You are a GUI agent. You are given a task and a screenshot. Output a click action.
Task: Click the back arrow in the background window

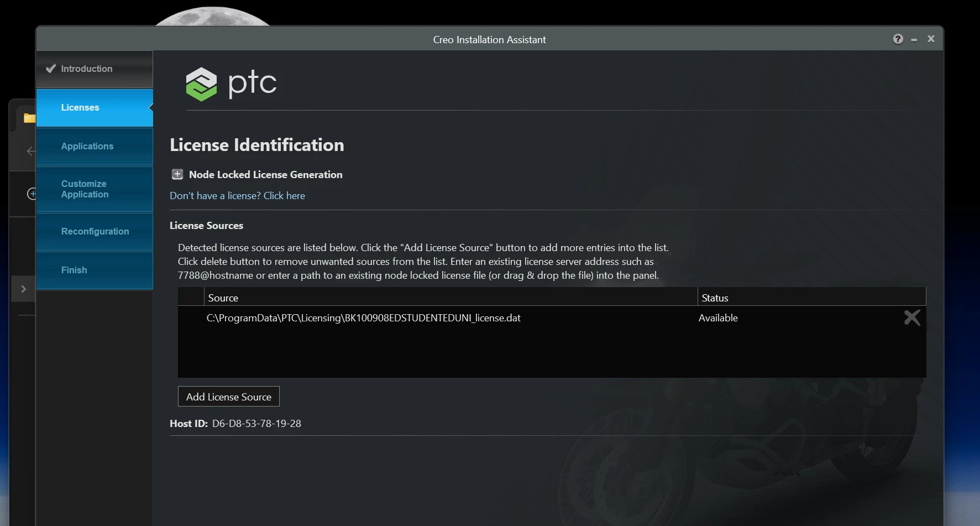coord(31,151)
